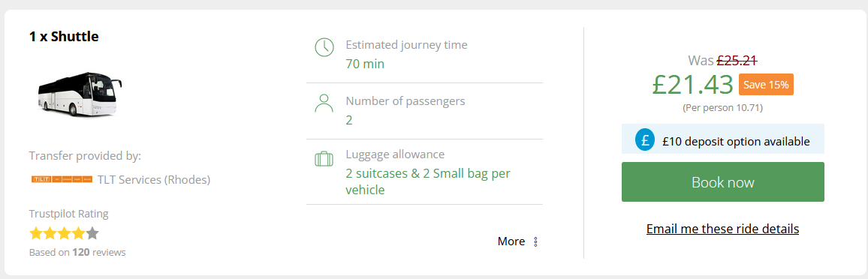Click the 70 min journey time value

[365, 64]
